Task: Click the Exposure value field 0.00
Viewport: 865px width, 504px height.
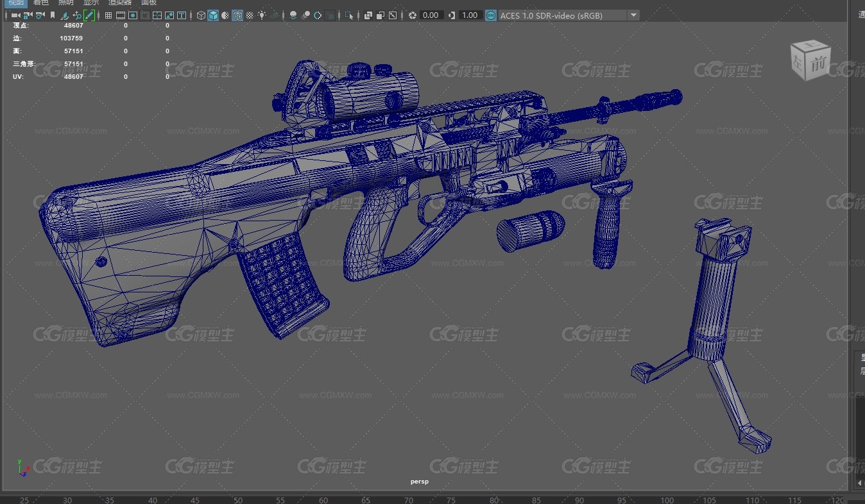Action: point(431,15)
